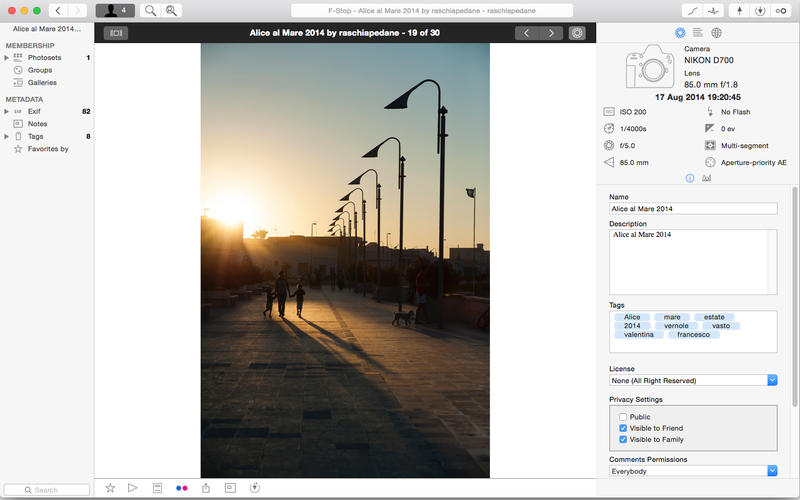Click the aperture settings icon in viewer header
This screenshot has height=500, width=800.
point(577,33)
